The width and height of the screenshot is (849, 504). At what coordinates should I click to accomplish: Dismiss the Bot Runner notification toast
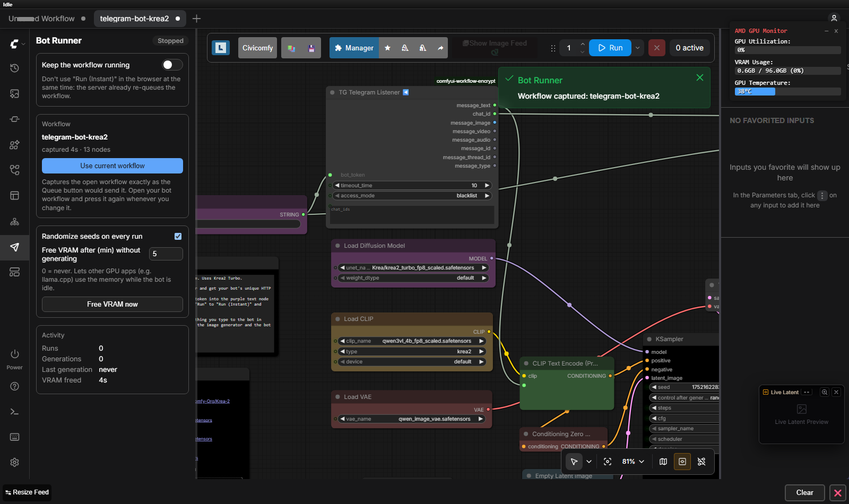[x=700, y=77]
